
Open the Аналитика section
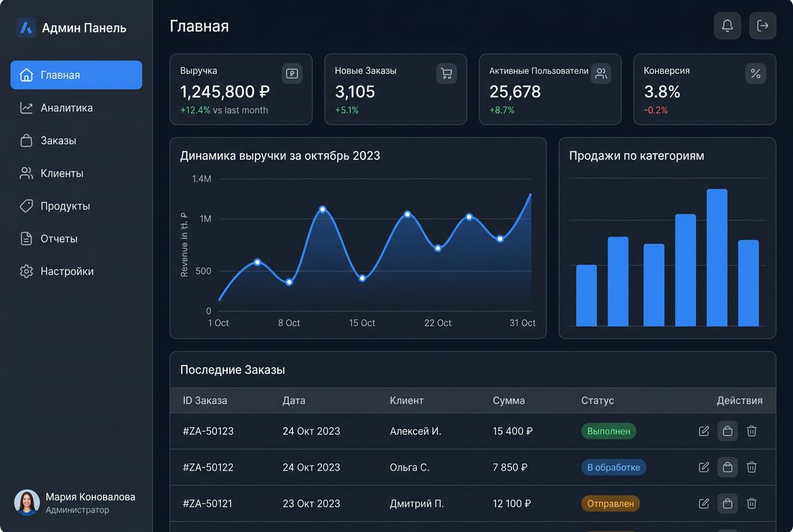pos(77,108)
